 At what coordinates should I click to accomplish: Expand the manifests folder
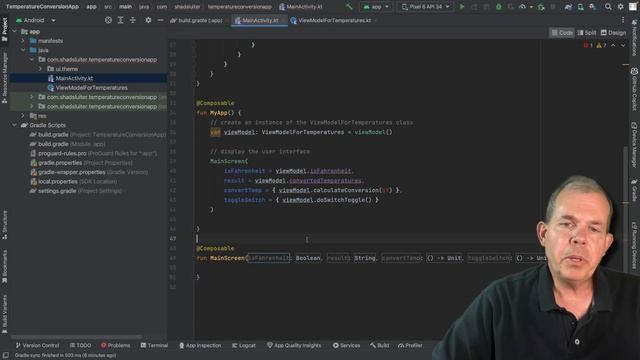point(23,41)
